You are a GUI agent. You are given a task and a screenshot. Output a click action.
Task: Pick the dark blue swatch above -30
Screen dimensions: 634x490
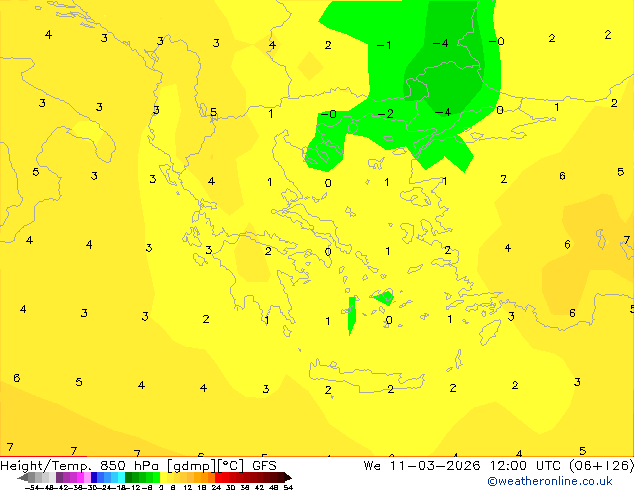(x=94, y=478)
